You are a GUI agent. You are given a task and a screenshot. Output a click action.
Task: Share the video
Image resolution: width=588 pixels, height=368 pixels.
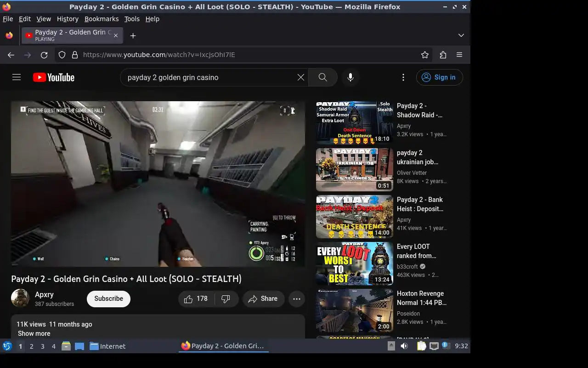coord(263,299)
